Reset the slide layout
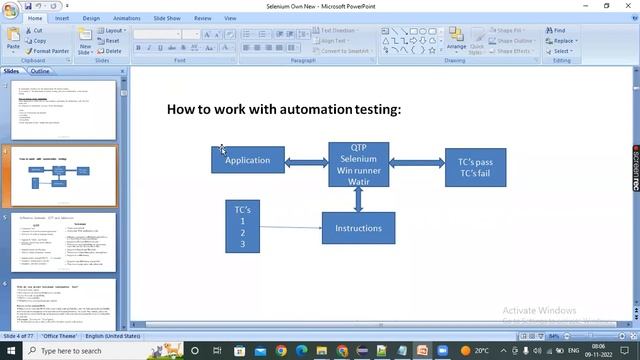Viewport: 640px width, 360px height. point(109,41)
